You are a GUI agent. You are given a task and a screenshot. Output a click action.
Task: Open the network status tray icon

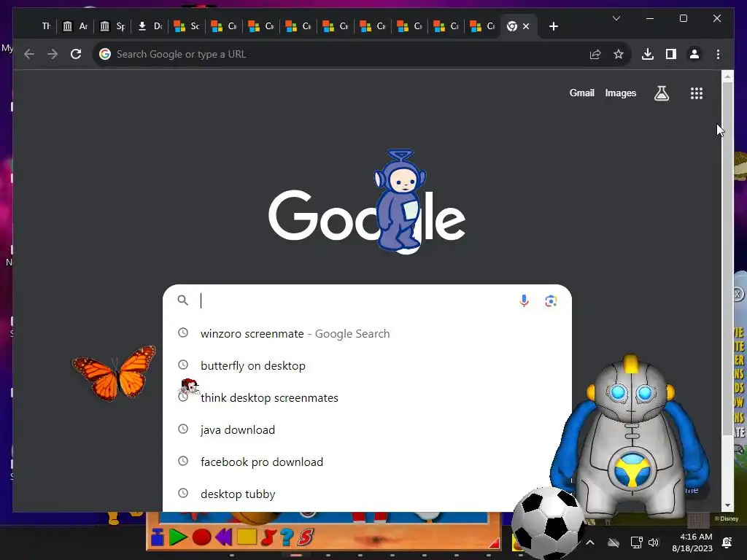click(x=636, y=542)
